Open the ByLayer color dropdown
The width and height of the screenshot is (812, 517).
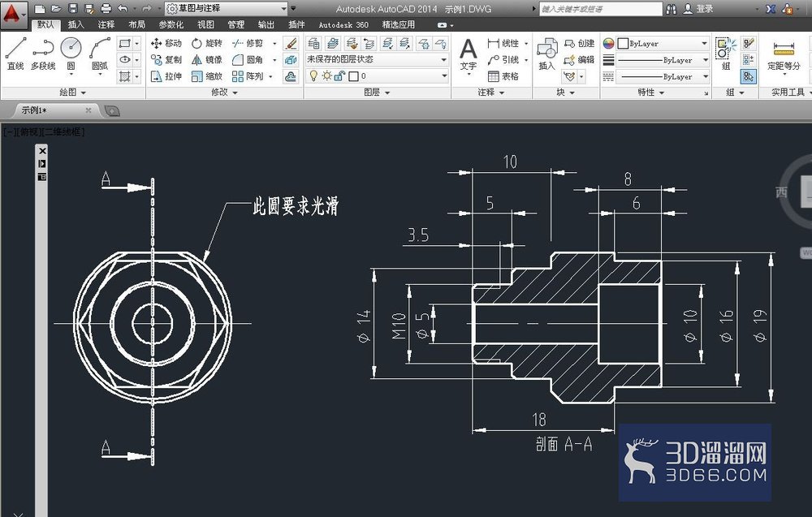(663, 44)
